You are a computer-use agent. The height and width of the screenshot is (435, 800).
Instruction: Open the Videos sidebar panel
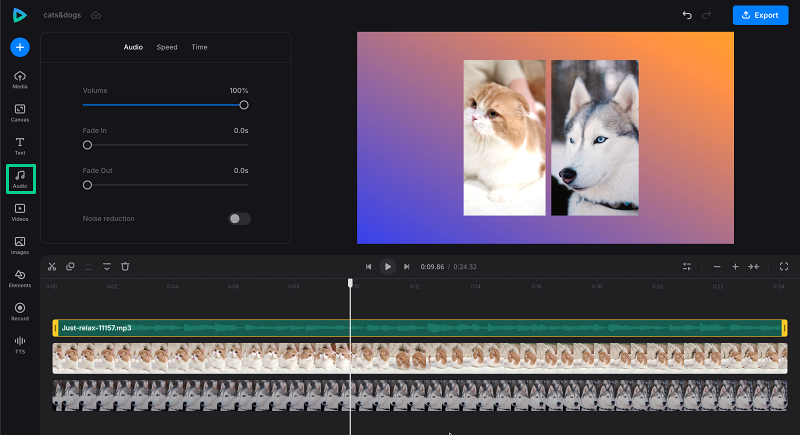[x=20, y=213]
